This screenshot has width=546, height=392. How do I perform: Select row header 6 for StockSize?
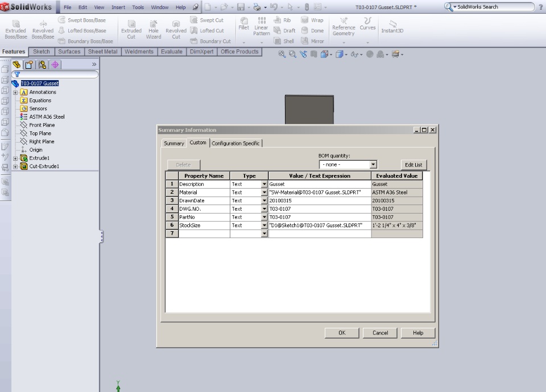(x=172, y=226)
